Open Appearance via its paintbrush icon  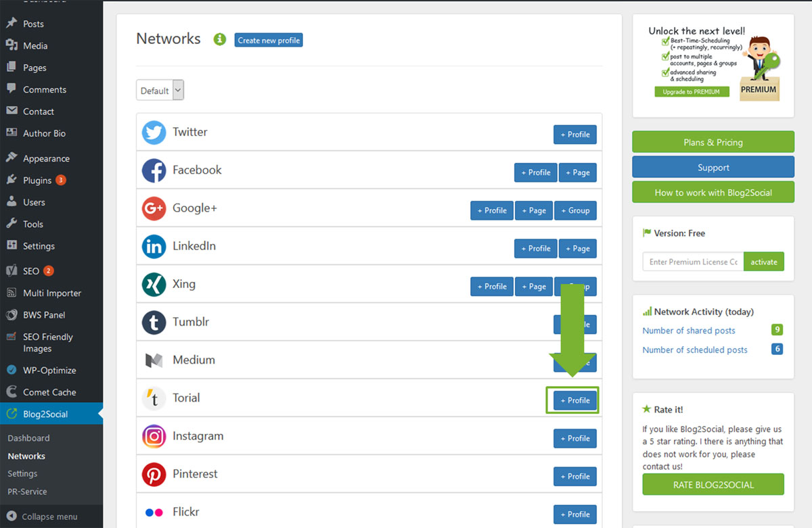12,158
